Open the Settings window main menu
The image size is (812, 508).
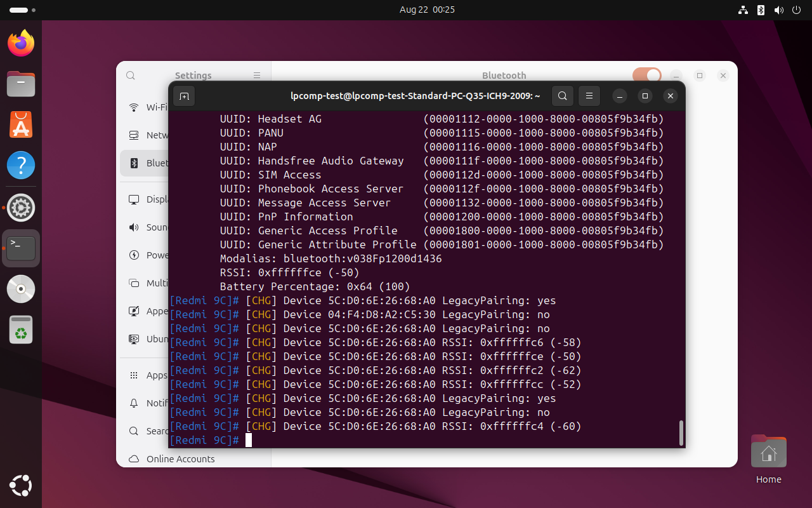[257, 76]
